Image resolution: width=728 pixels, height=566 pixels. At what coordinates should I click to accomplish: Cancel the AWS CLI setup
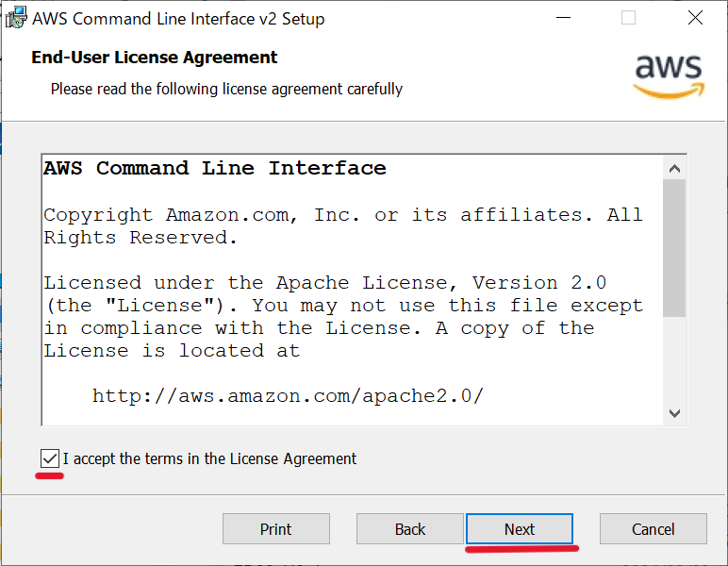pyautogui.click(x=654, y=529)
